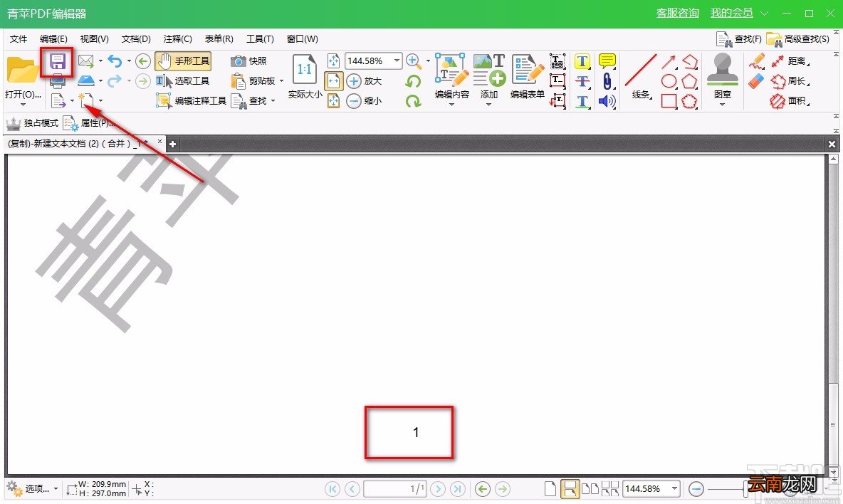The image size is (843, 504).
Task: Expand the Open (打开) folder dropdown arrow
Action: coord(23,104)
